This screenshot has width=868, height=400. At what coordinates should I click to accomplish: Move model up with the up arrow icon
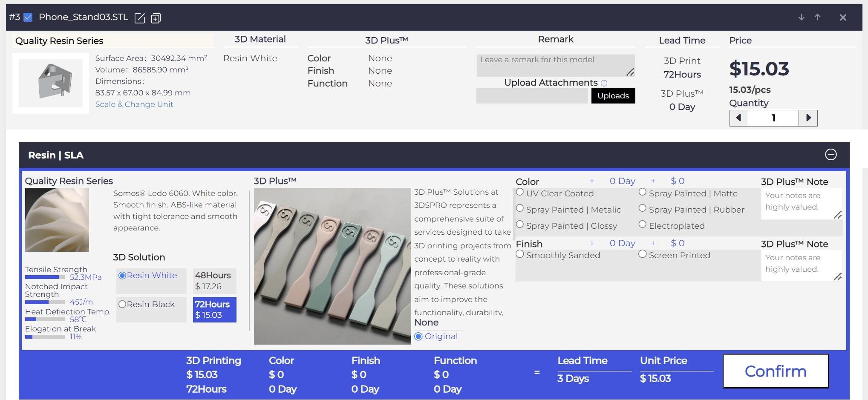(817, 17)
